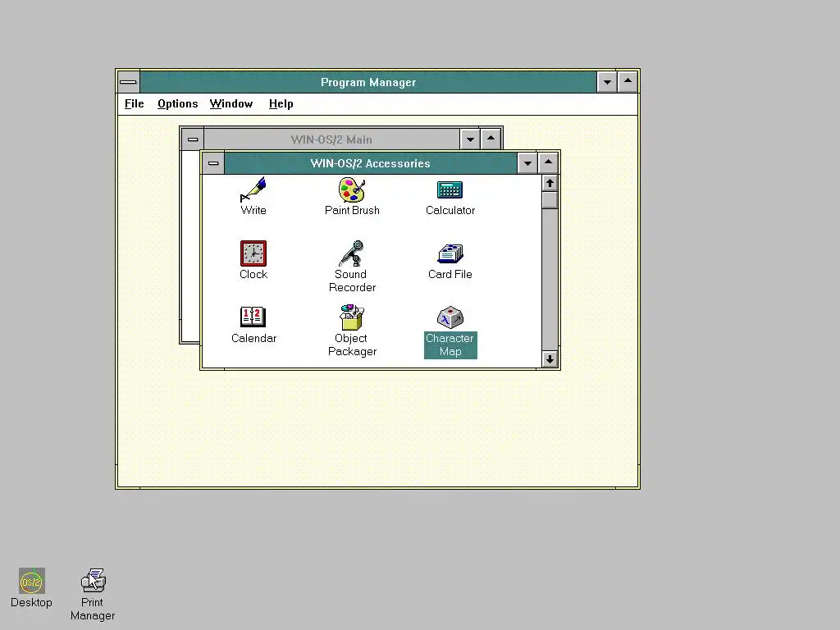Click the Accessories scrollbar up arrow
This screenshot has height=630, width=840.
550,183
